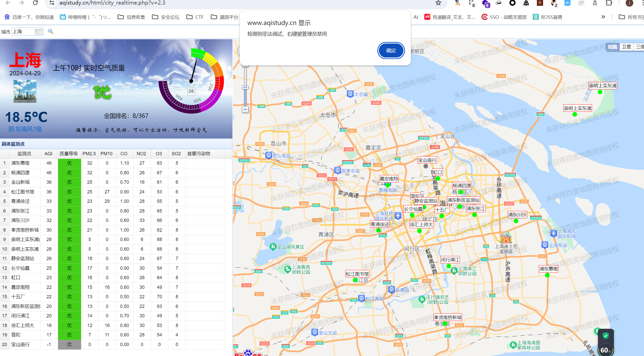644x356 pixels.
Task: Click the 上海浦东国际机场 airport map icon
Action: click(553, 233)
